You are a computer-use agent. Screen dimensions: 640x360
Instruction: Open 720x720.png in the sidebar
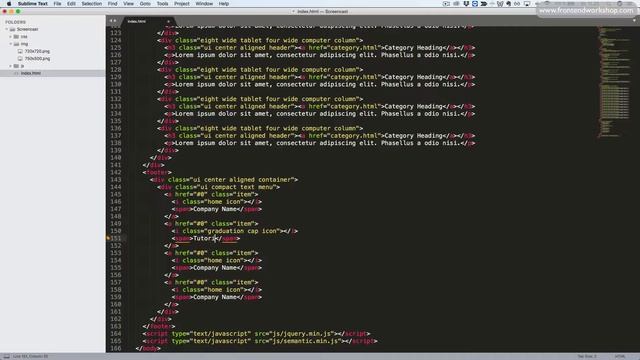(x=37, y=51)
